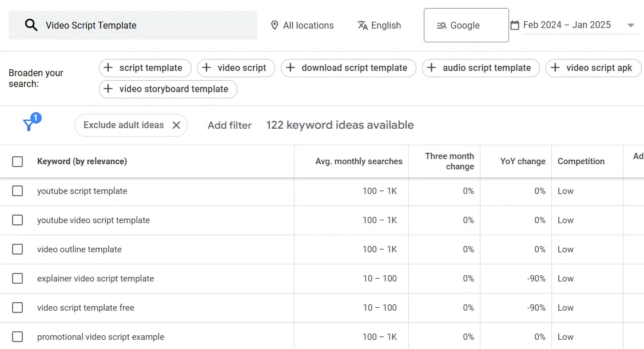The image size is (644, 349).
Task: Open the All locations selector
Action: point(302,25)
